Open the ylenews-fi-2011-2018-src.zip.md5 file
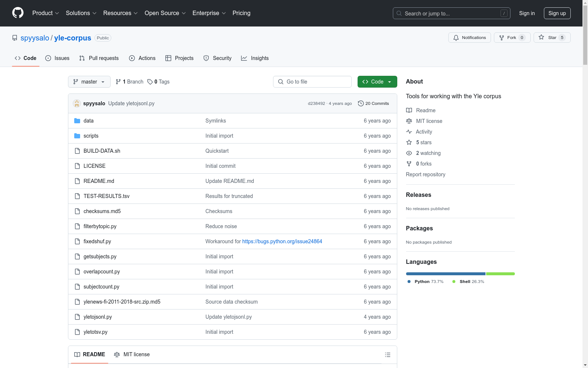 click(x=122, y=302)
